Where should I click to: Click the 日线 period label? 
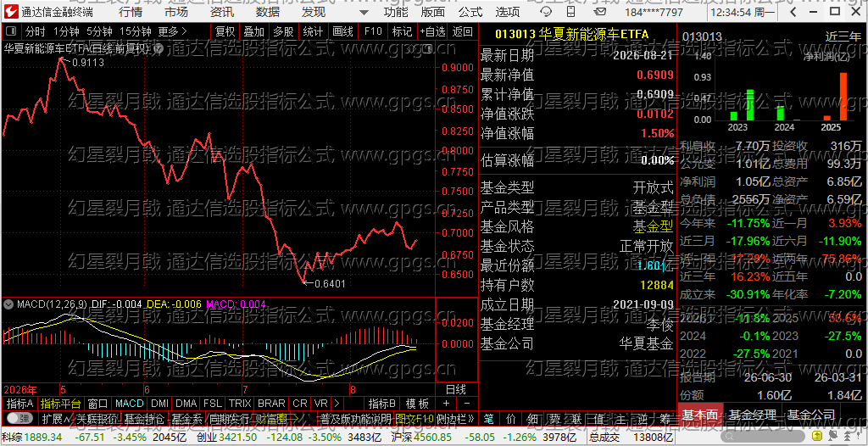click(x=456, y=389)
